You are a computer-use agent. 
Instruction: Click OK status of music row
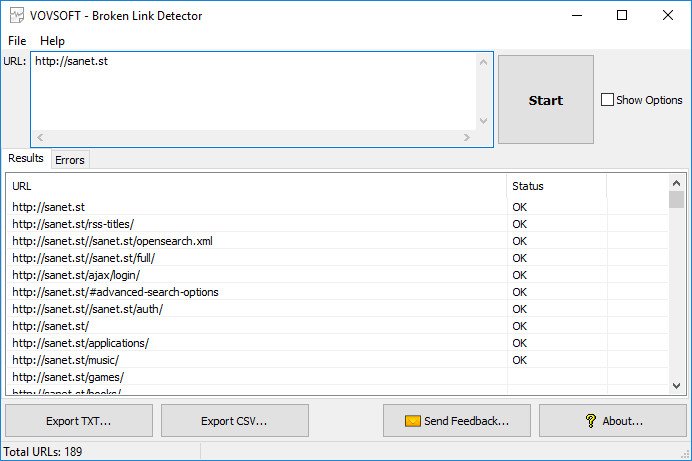click(519, 360)
